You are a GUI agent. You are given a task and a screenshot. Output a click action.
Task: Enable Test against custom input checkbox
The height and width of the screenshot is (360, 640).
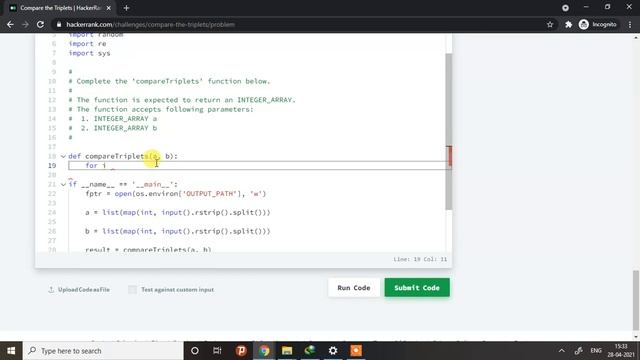coord(132,289)
